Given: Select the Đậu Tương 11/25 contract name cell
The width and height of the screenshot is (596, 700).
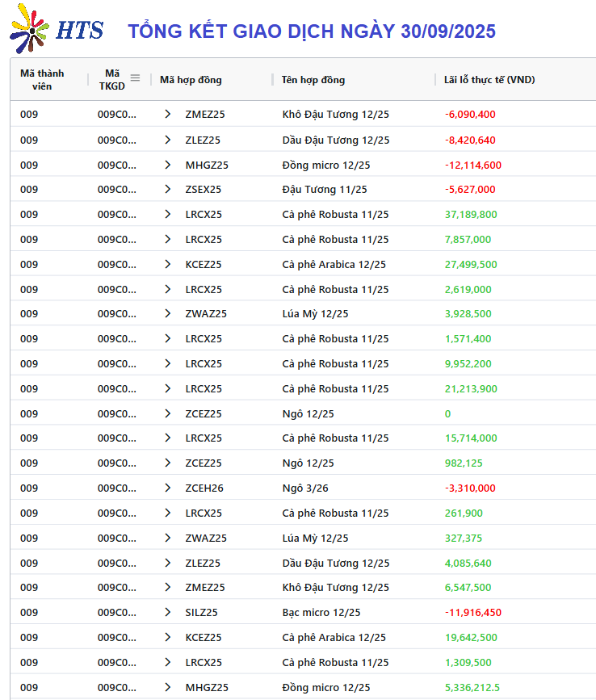Looking at the screenshot, I should (325, 190).
